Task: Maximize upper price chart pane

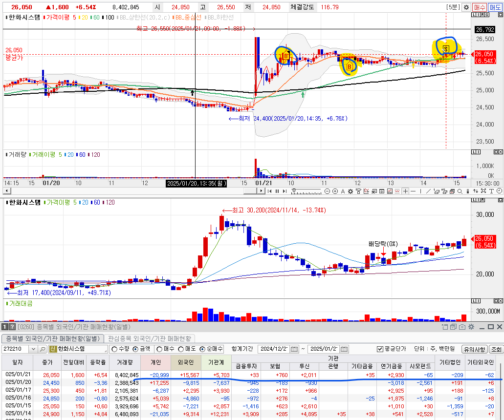Action: [500, 15]
